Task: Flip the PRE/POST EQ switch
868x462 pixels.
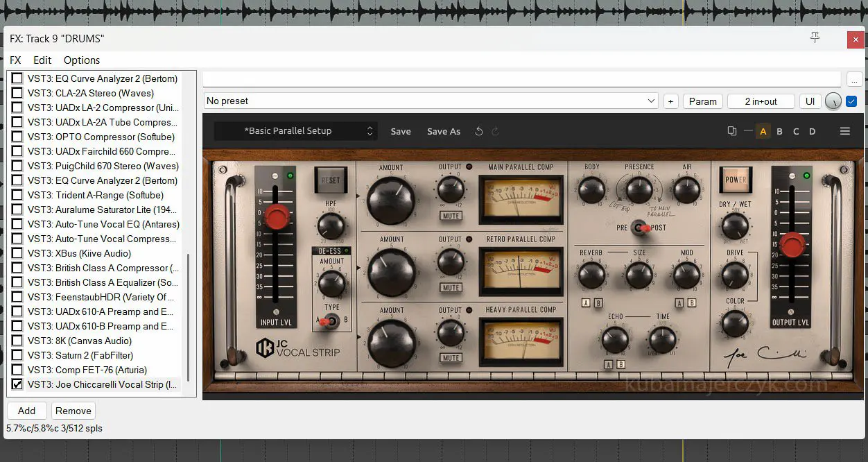Action: coord(641,228)
